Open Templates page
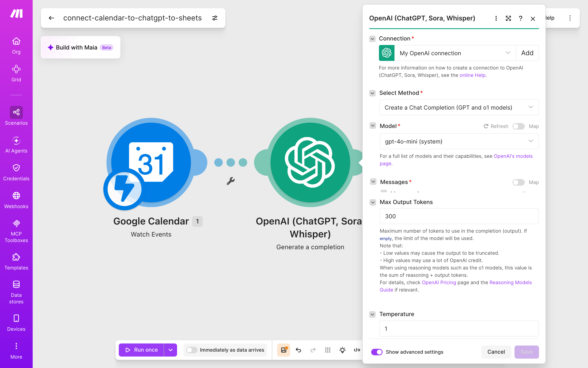This screenshot has height=368, width=588. (x=16, y=261)
